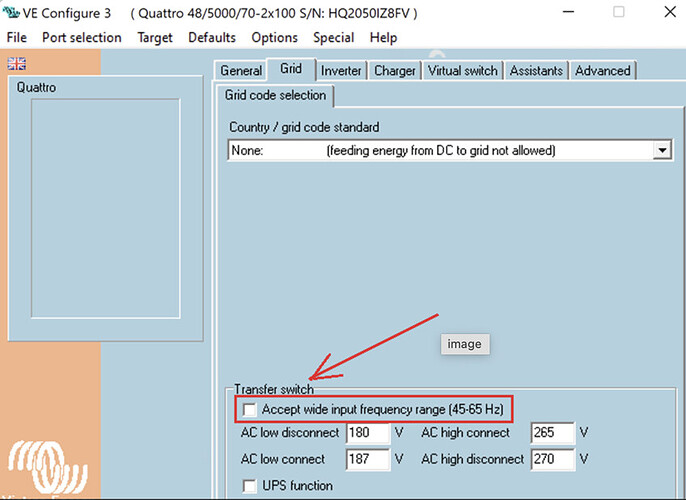686x500 pixels.
Task: Click the AC low disconnect field showing 180
Action: [368, 433]
